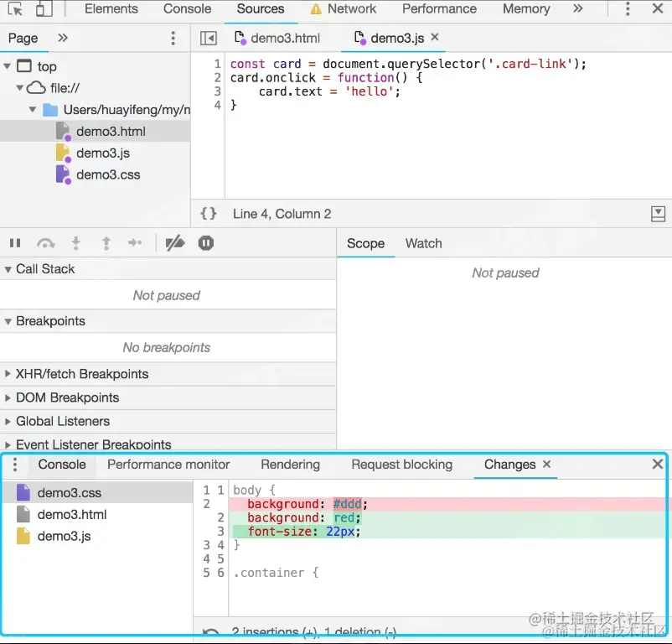Step over the next function call
This screenshot has height=644, width=672.
pyautogui.click(x=46, y=243)
